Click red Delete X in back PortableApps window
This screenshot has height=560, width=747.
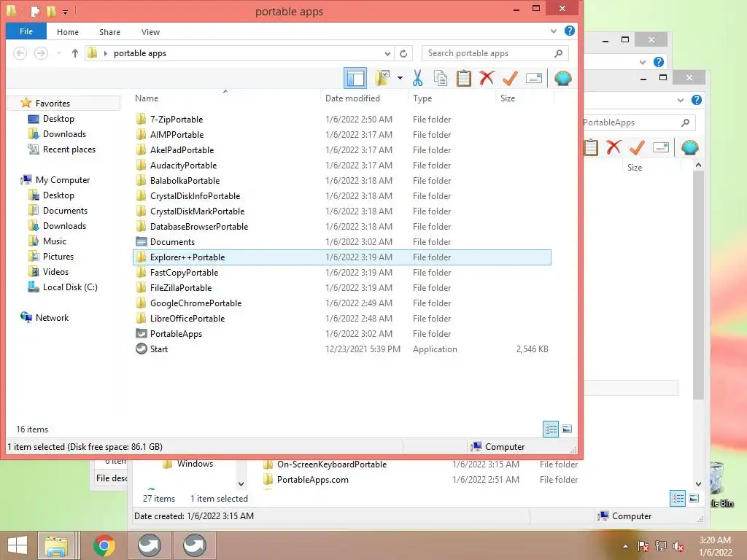(x=614, y=147)
